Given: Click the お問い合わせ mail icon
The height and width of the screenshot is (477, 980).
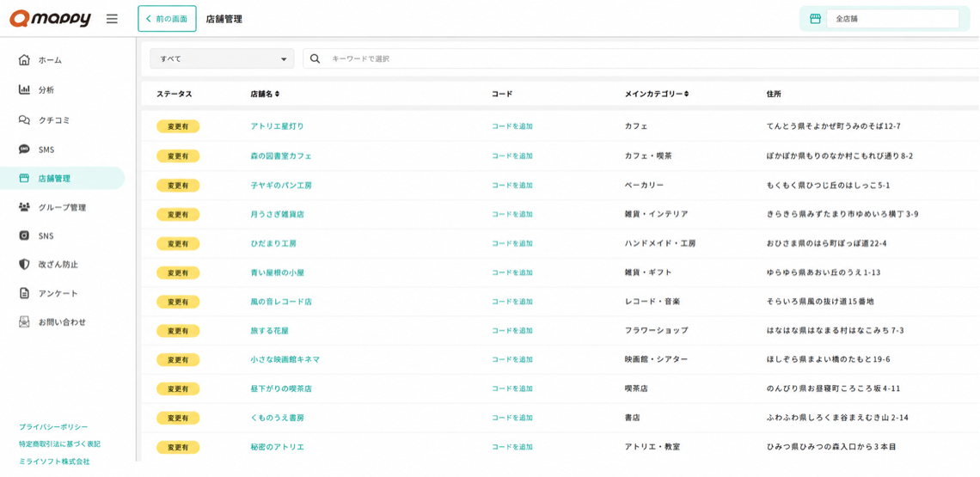Looking at the screenshot, I should click(x=24, y=322).
